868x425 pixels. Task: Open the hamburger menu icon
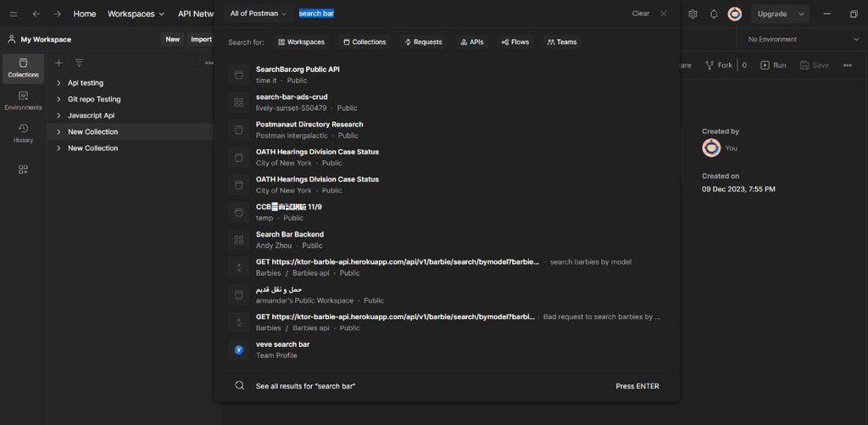pyautogui.click(x=14, y=14)
